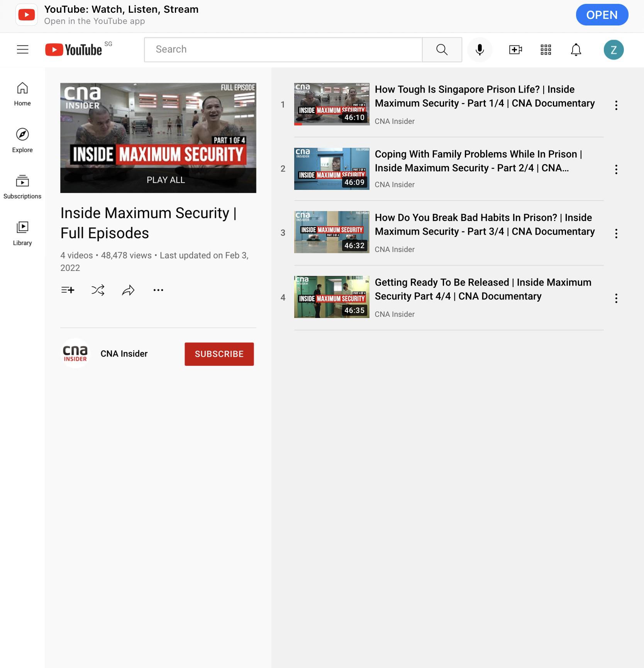644x668 pixels.
Task: Click CNA Insider under video 4
Action: [x=395, y=314]
